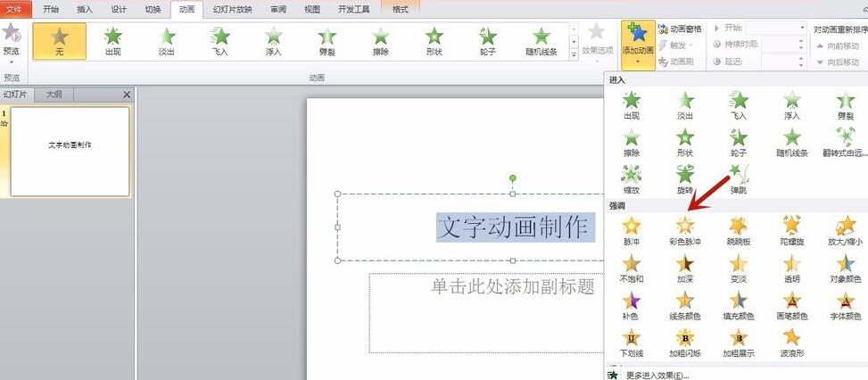The width and height of the screenshot is (868, 380).
Task: Choose 不饱和 emphasis effect
Action: click(x=631, y=268)
